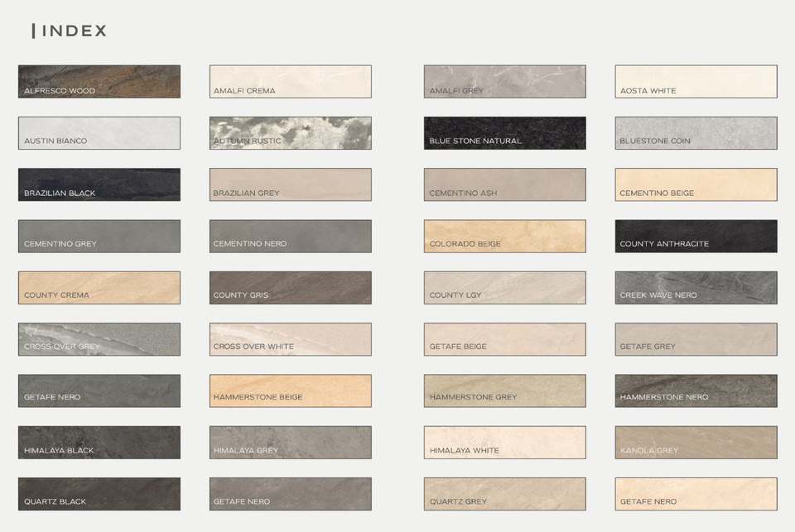Image resolution: width=795 pixels, height=532 pixels.
Task: Click the Kandla Grey swatch
Action: tap(696, 443)
